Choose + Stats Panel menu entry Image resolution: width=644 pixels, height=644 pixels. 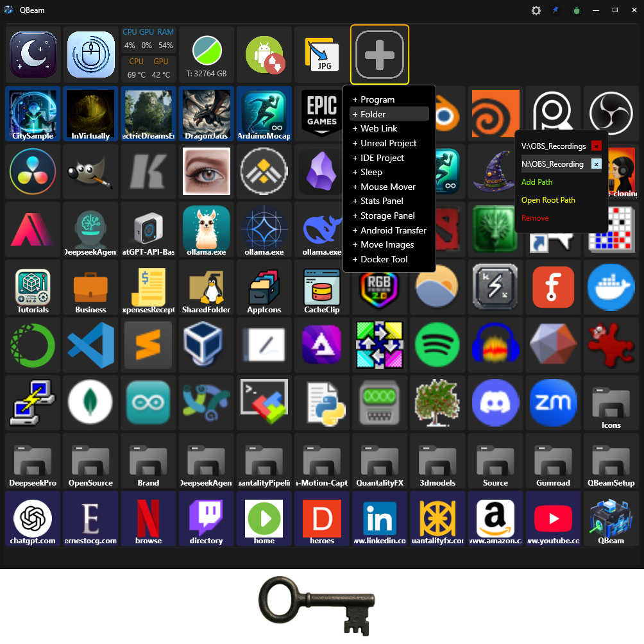click(x=389, y=201)
